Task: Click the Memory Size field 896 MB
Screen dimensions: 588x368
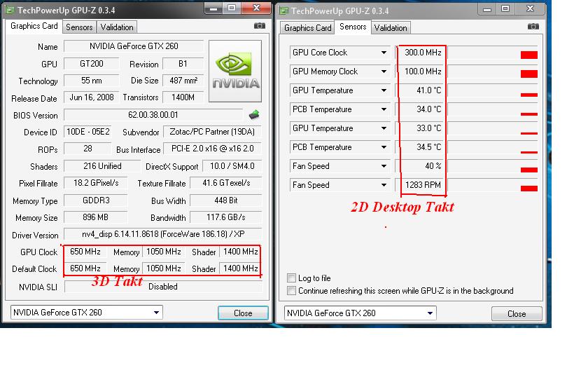Action: pyautogui.click(x=95, y=217)
